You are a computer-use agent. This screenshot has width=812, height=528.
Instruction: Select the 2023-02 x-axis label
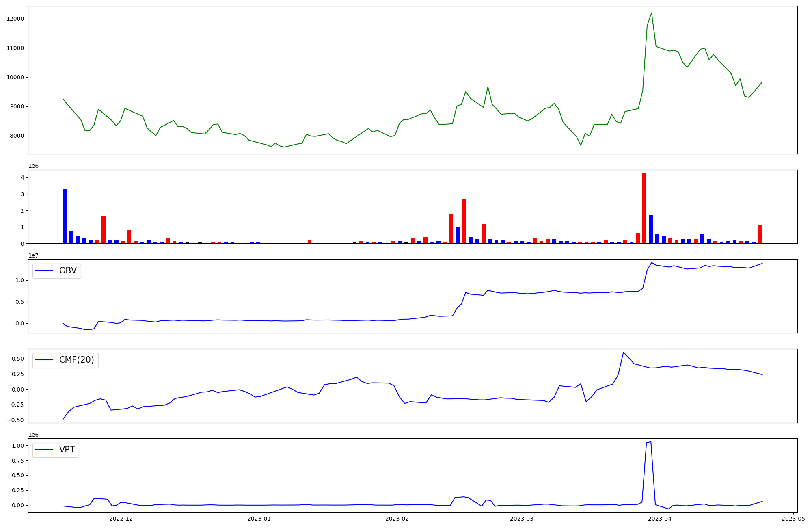point(397,519)
